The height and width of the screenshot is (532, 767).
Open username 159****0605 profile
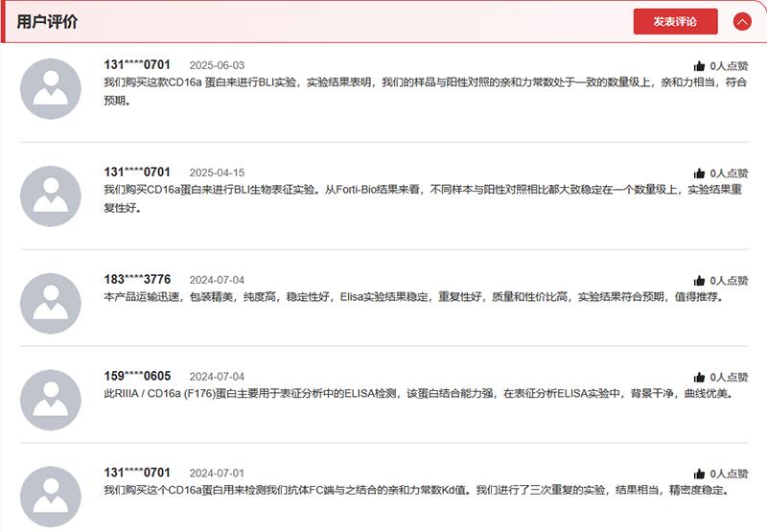[137, 377]
